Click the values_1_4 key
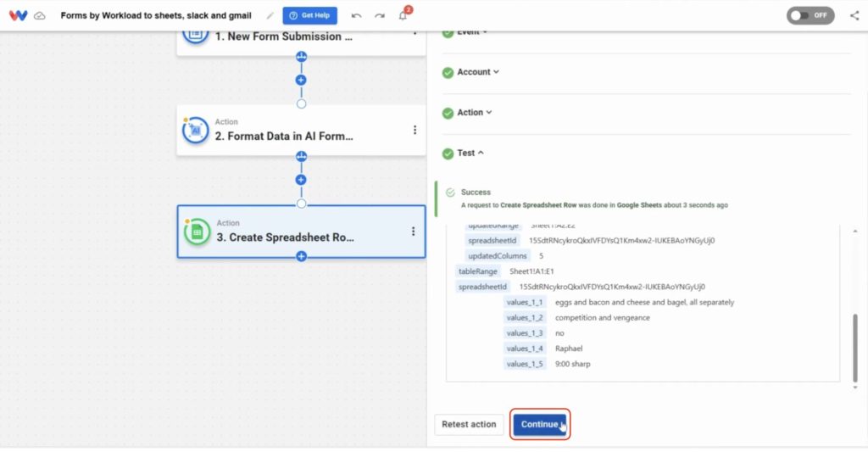868x452 pixels. [524, 349]
